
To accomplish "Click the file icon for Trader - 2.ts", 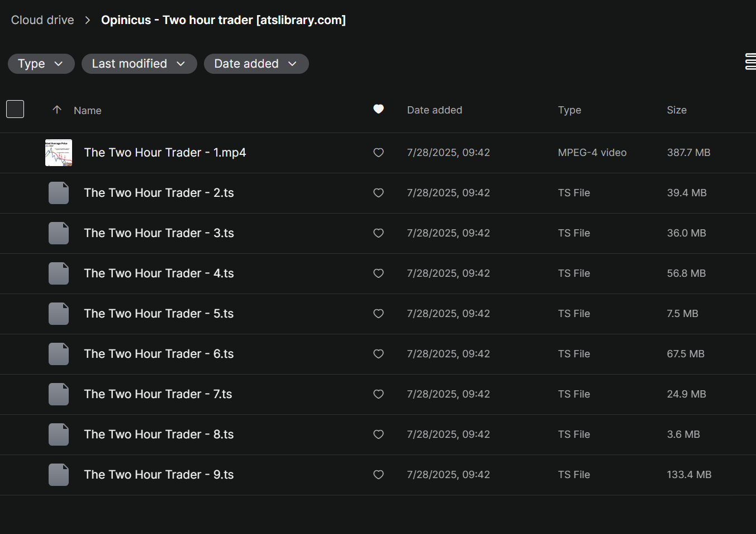I will click(x=59, y=193).
